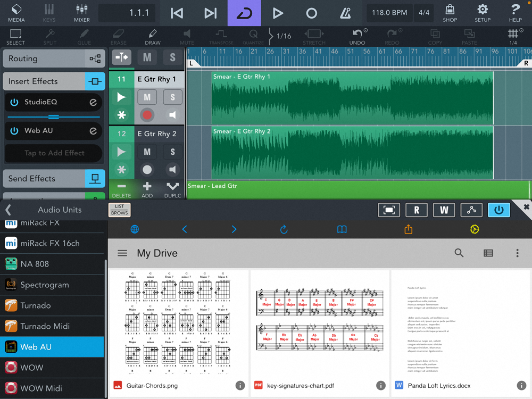This screenshot has height=399, width=532.
Task: Solo the E Gtr Rhy 2 track
Action: (172, 152)
